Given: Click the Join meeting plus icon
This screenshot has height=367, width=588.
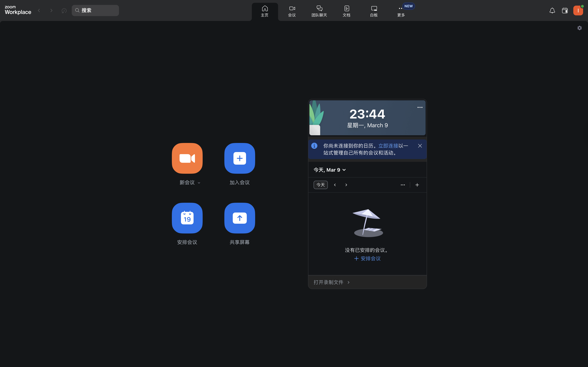Looking at the screenshot, I should click(240, 158).
